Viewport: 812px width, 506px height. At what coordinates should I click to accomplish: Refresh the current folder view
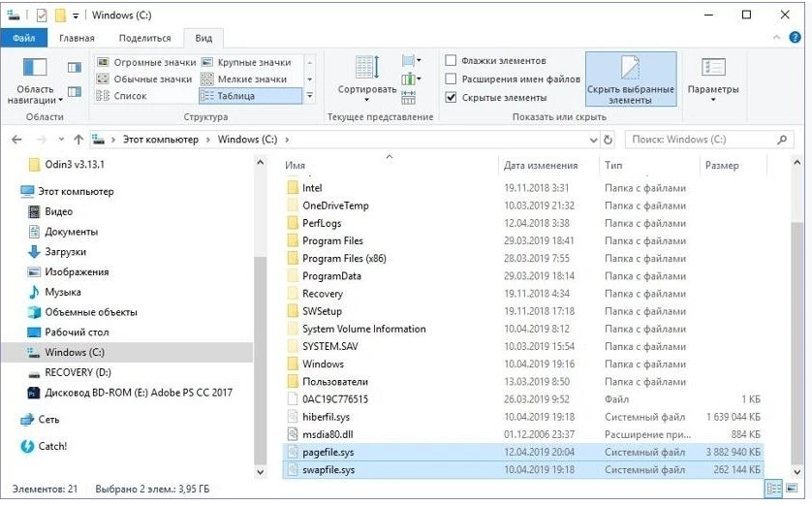point(607,140)
